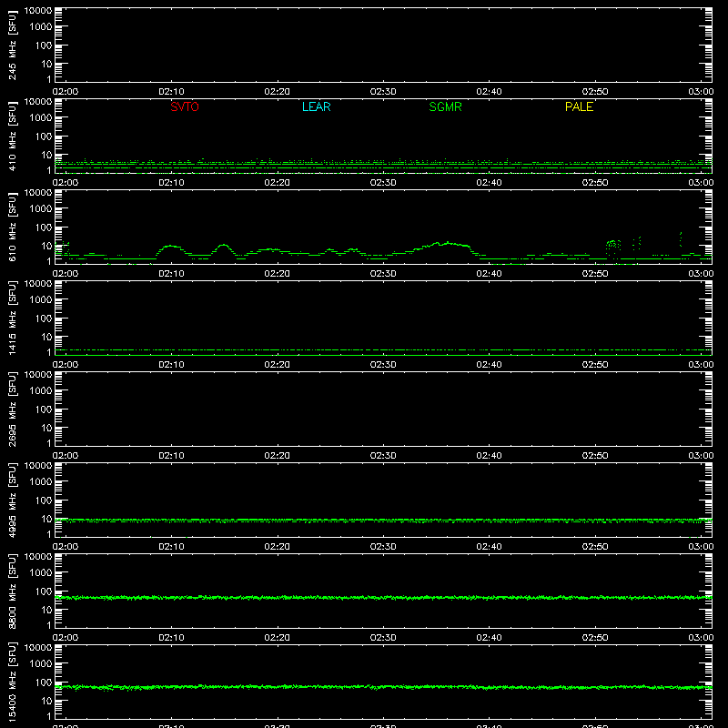Click the 10000 y-tick of the 245 MHz panel
728x728 pixels.
pyautogui.click(x=38, y=11)
